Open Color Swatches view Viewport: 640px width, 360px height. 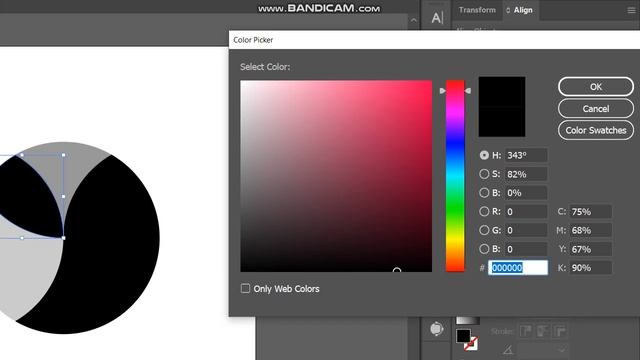596,130
